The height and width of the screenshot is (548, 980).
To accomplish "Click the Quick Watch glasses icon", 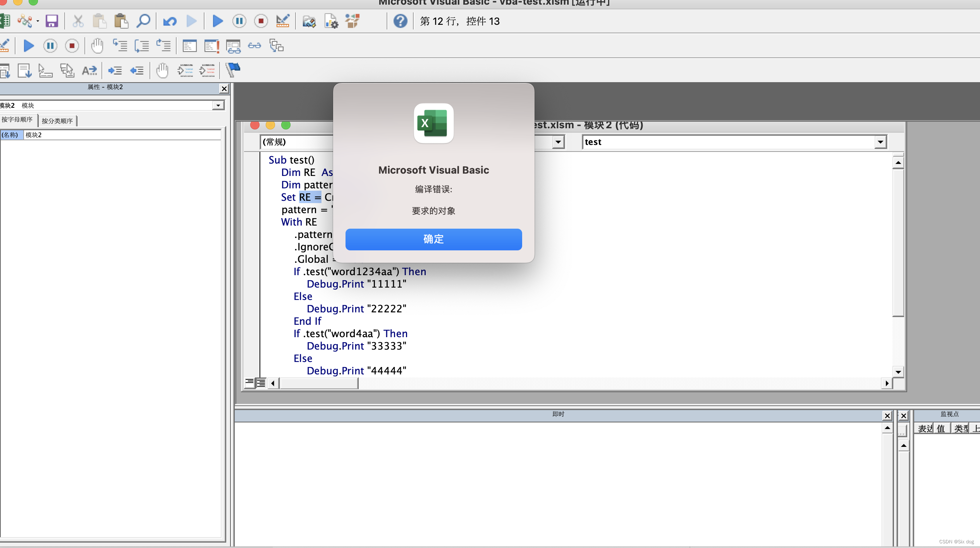I will 254,46.
